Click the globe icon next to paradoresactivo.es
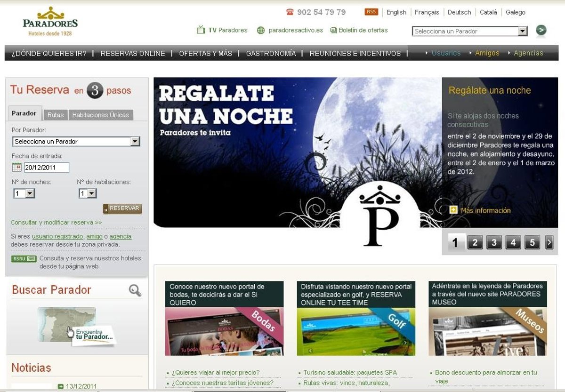565x392 pixels. click(x=261, y=30)
